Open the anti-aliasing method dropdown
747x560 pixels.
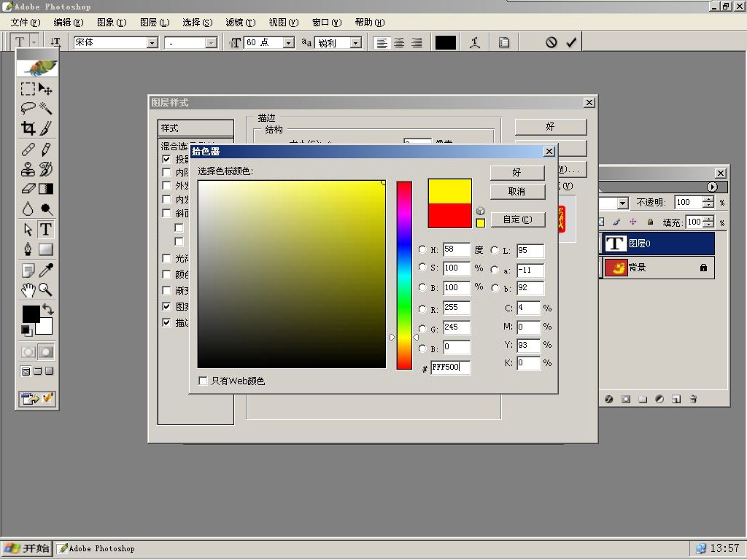(355, 43)
